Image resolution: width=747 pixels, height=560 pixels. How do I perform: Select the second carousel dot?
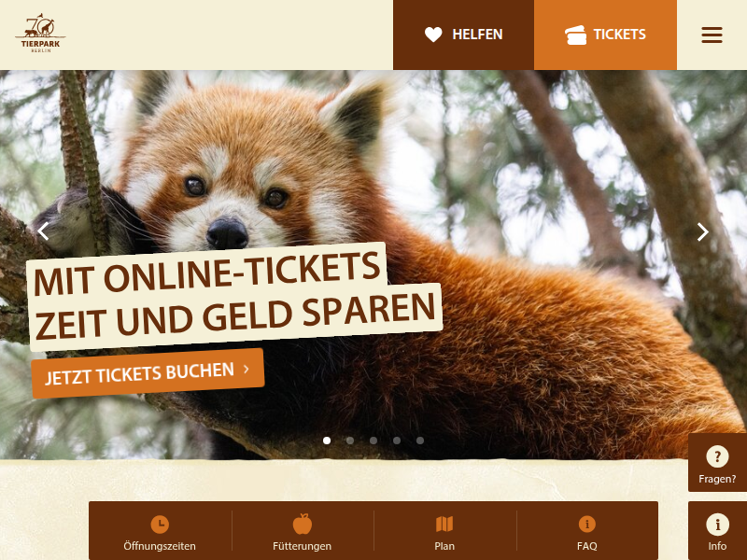[350, 441]
